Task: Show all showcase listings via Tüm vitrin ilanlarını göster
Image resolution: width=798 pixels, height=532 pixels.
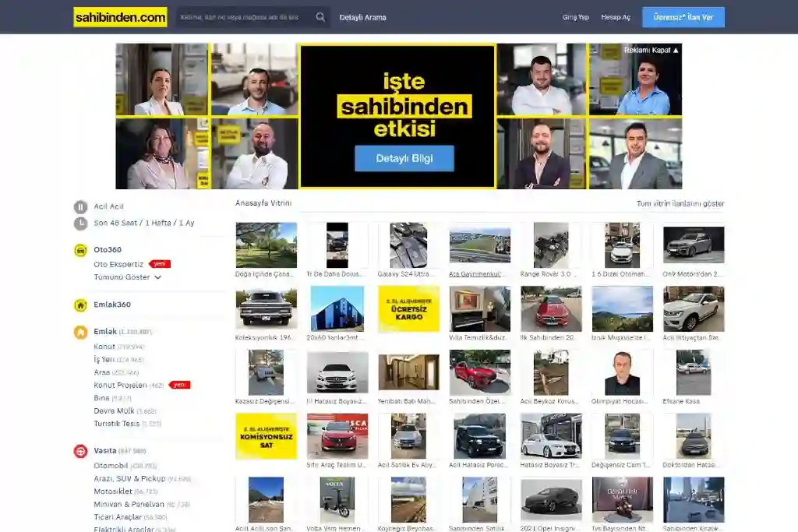Action: (680, 204)
